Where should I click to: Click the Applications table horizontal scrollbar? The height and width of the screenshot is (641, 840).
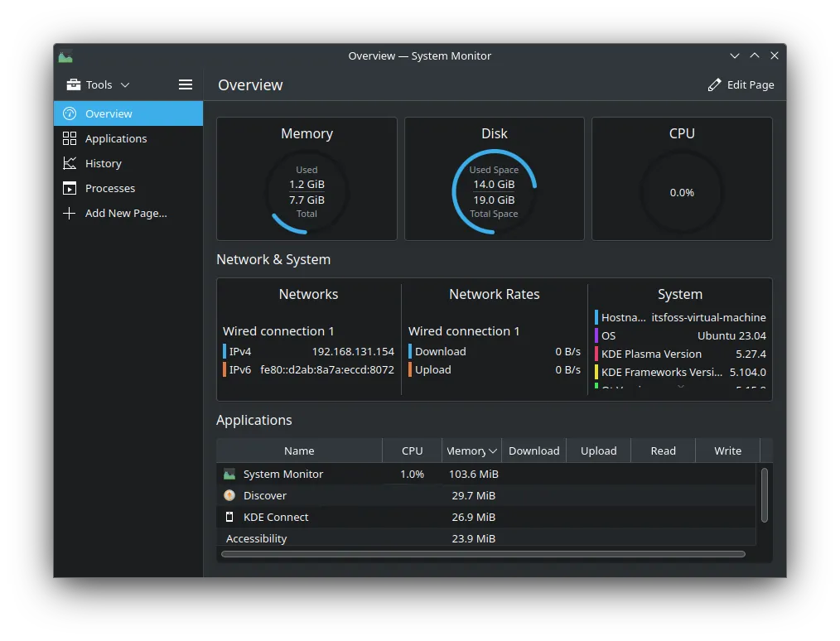point(483,554)
